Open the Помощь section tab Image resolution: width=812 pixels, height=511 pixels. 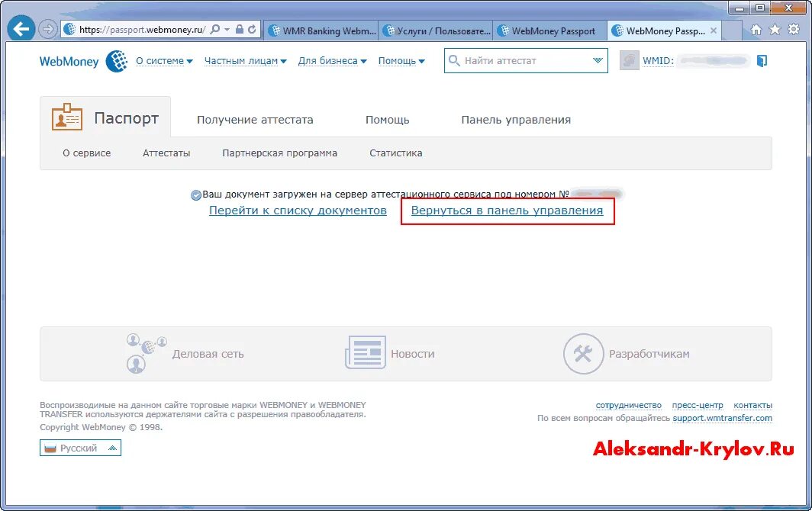click(388, 120)
